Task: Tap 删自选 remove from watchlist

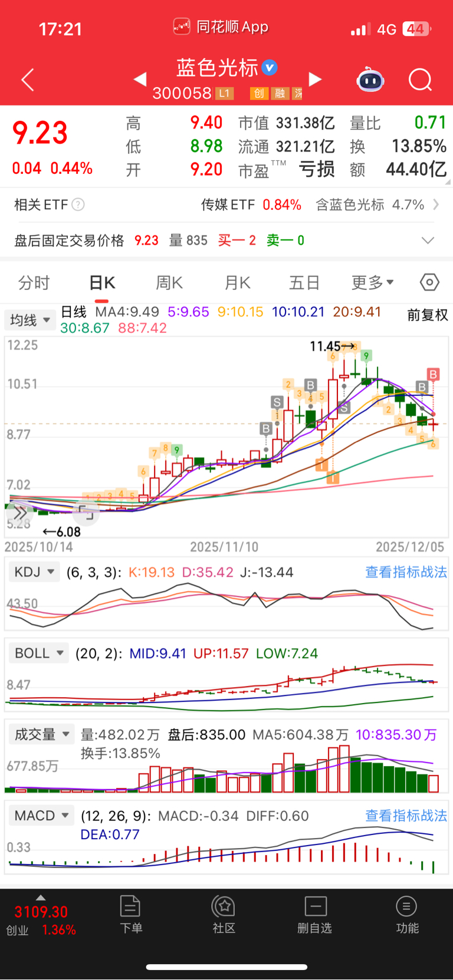Action: point(315,915)
